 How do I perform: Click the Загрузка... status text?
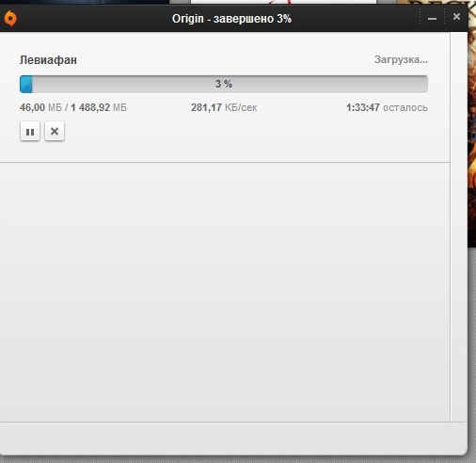click(401, 59)
